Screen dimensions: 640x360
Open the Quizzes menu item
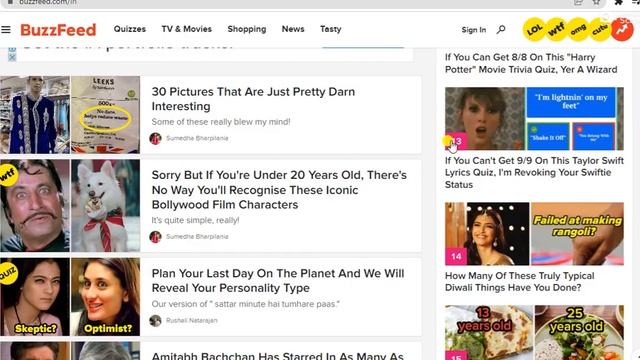pos(130,29)
